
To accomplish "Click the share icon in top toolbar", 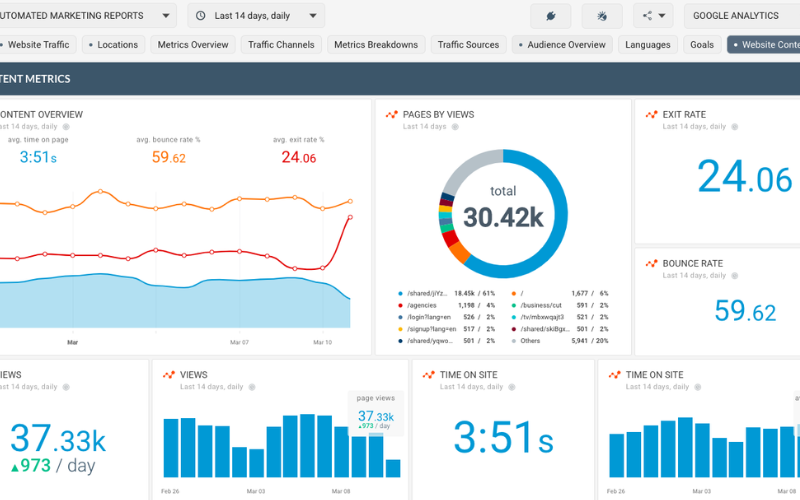I will (652, 16).
